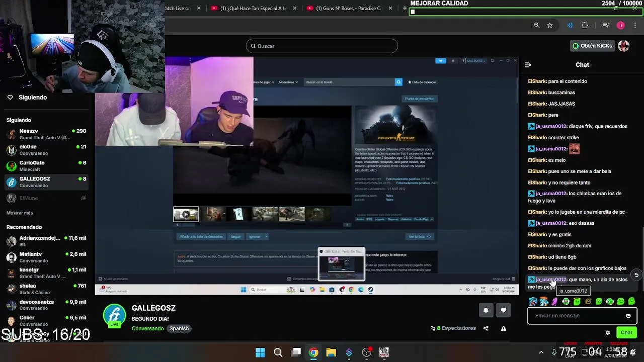
Task: Open recommended channel shelao
Action: (46, 289)
